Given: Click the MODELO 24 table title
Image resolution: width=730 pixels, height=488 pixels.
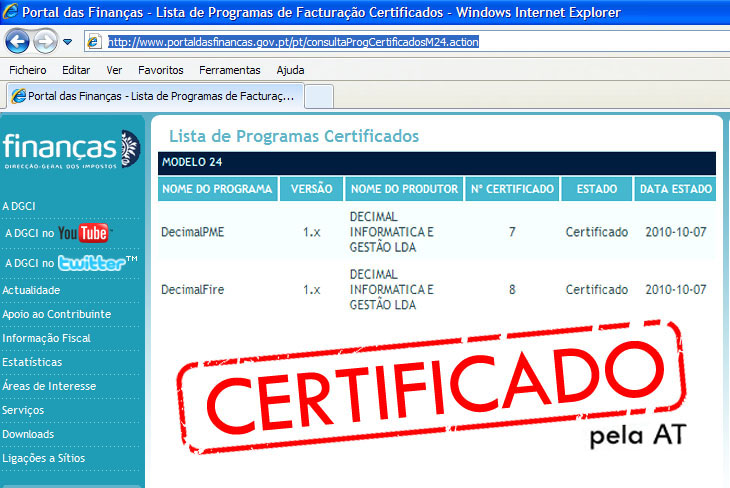Looking at the screenshot, I should (192, 163).
